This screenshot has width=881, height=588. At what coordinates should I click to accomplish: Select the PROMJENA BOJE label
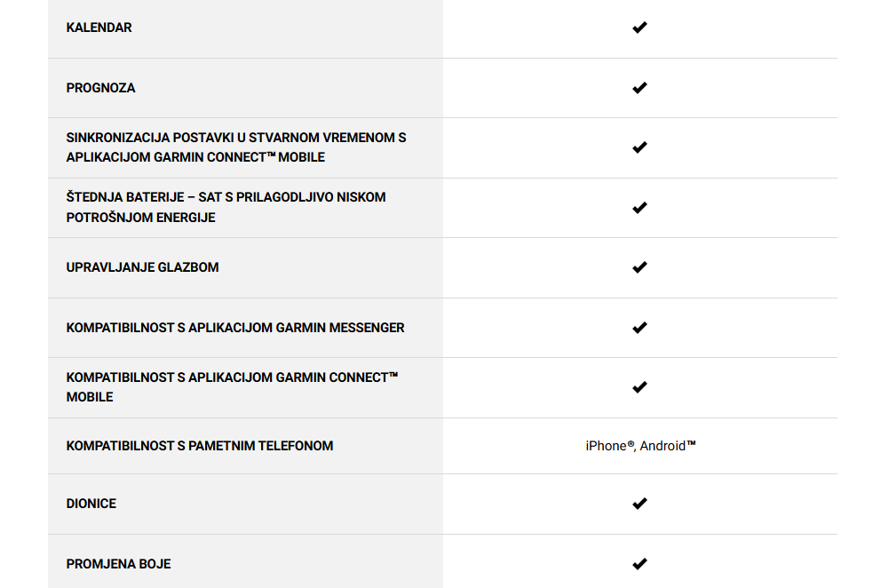(x=118, y=564)
